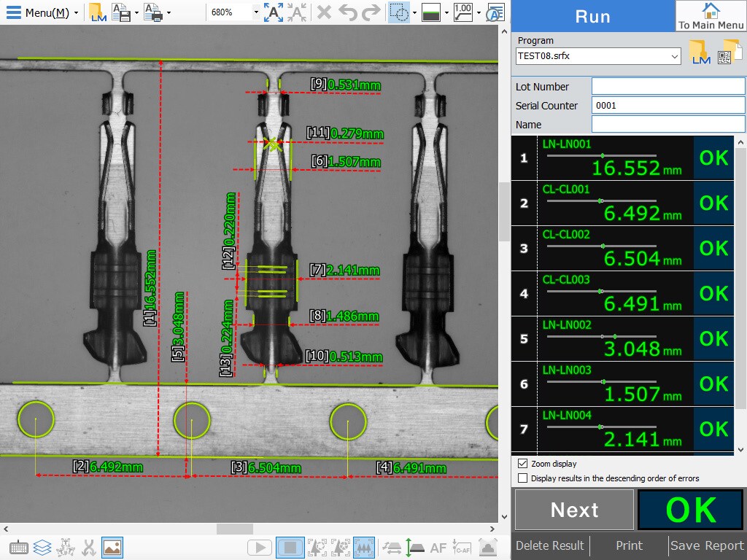The image size is (747, 560).
Task: Click the save report file icon
Action: (120, 12)
